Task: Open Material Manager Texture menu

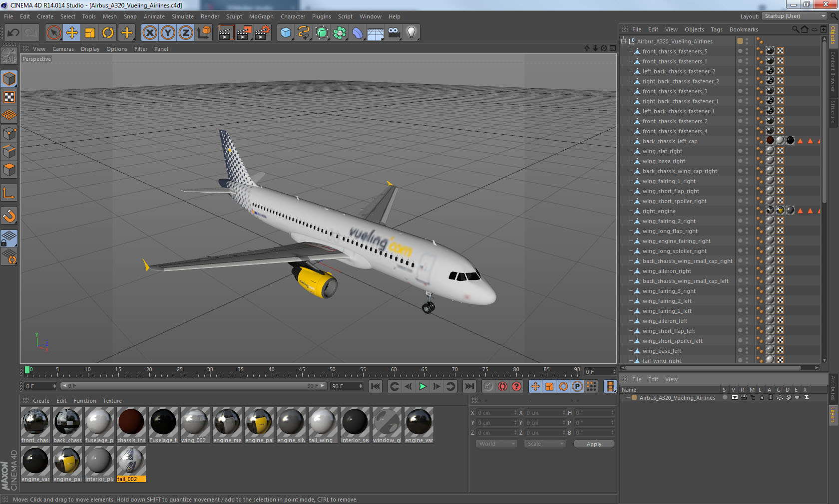Action: [x=112, y=401]
